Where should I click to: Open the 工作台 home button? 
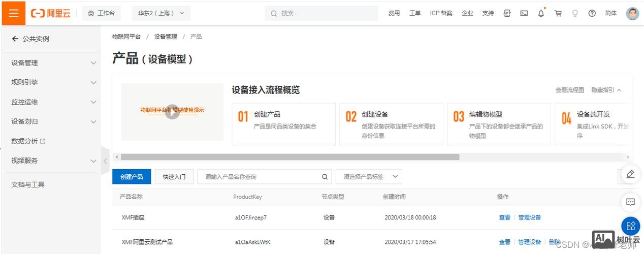coord(102,13)
